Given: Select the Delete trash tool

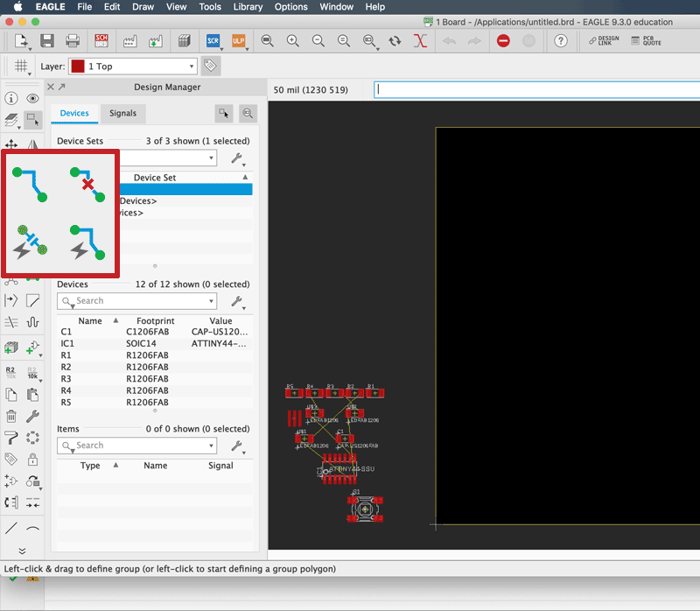Looking at the screenshot, I should click(x=11, y=417).
